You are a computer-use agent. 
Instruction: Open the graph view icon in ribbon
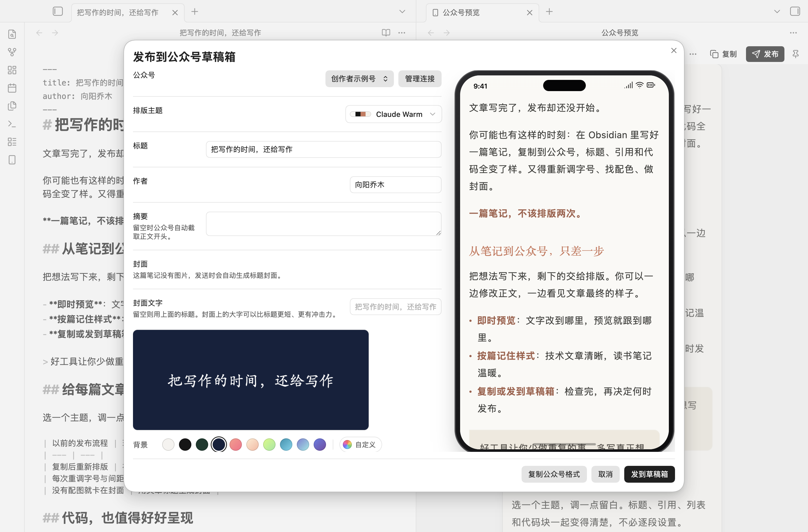pos(12,52)
